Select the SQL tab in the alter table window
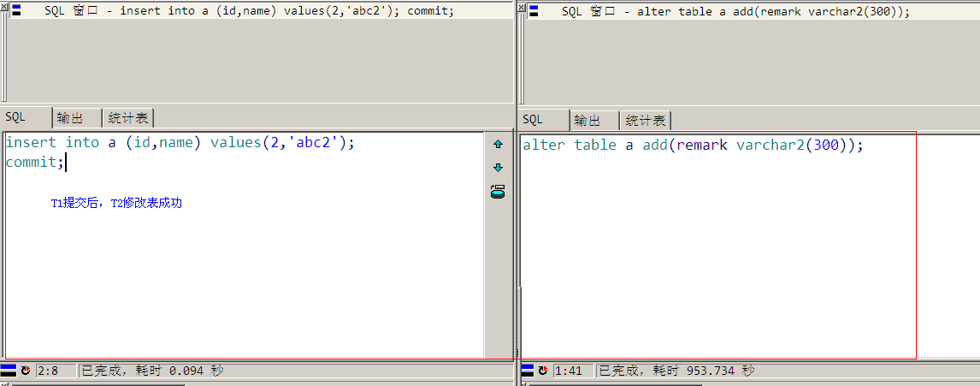This screenshot has height=386, width=980. click(x=542, y=120)
